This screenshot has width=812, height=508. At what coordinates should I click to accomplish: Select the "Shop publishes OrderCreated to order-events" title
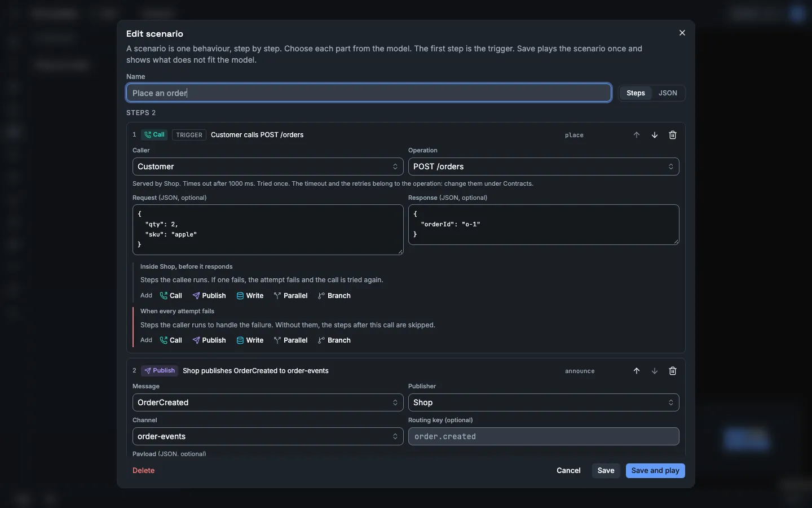[x=255, y=371]
